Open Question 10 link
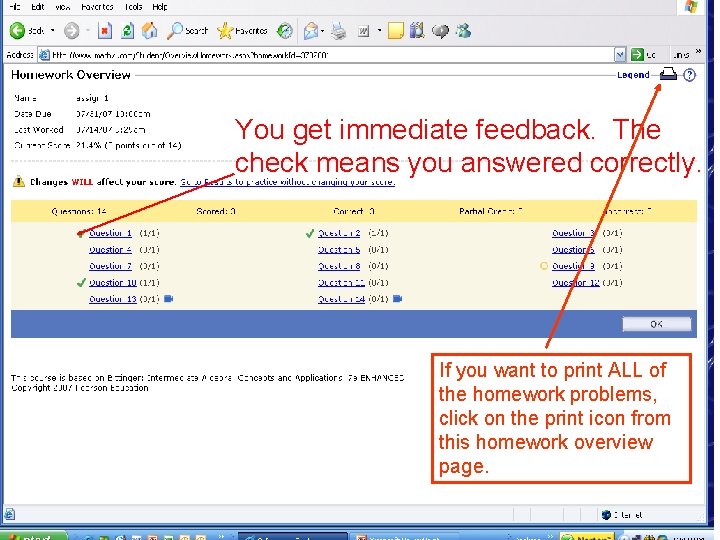 (112, 283)
